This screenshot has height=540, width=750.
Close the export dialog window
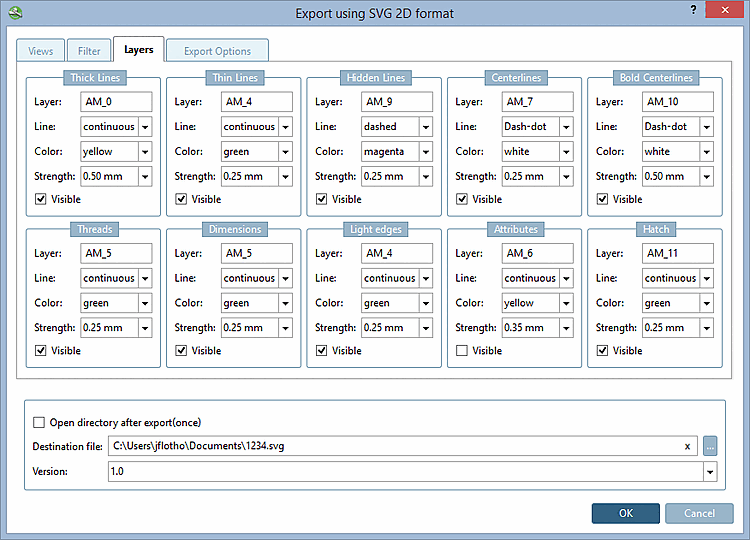click(724, 9)
